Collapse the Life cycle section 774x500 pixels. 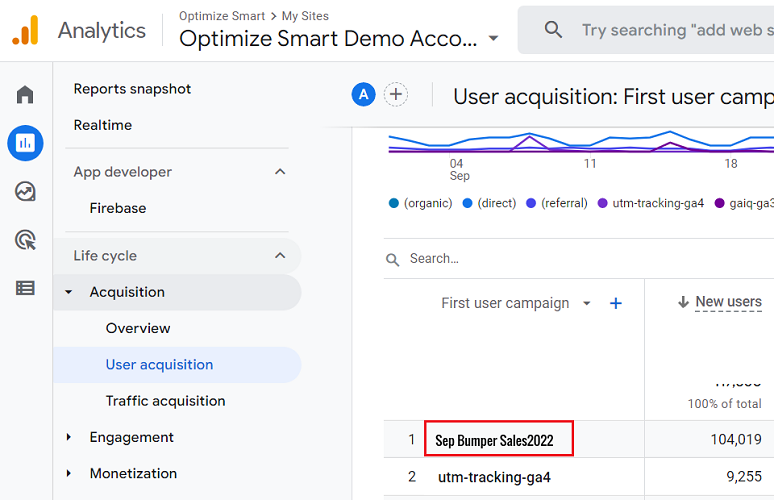tap(280, 256)
